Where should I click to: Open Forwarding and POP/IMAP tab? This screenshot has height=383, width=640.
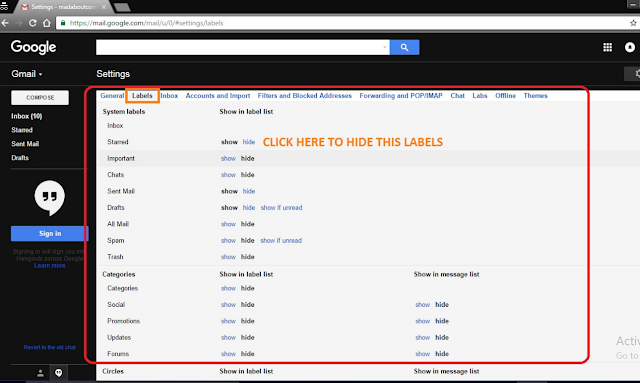coord(401,96)
